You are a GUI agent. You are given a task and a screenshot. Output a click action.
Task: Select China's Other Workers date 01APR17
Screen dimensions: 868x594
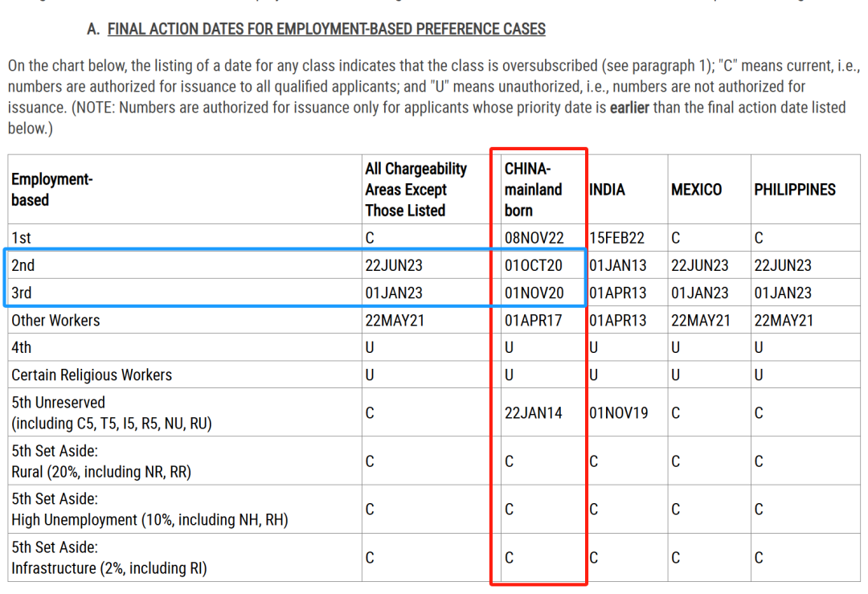point(534,320)
